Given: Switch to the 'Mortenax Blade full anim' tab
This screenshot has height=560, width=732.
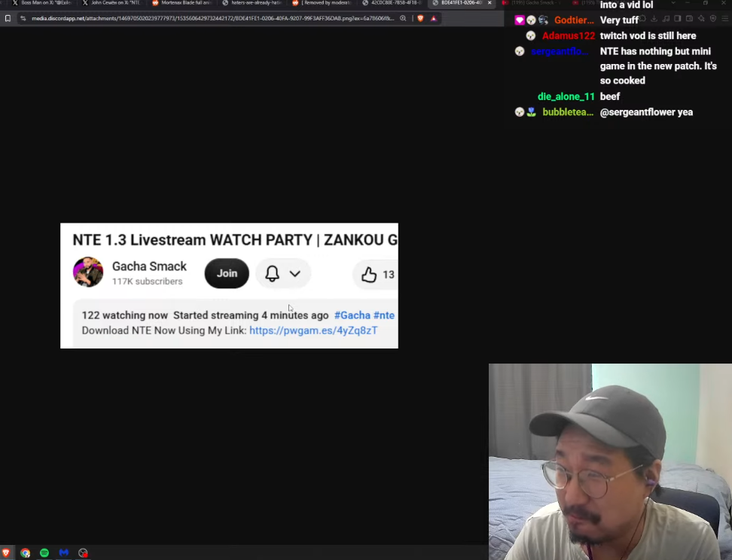Looking at the screenshot, I should pyautogui.click(x=182, y=3).
